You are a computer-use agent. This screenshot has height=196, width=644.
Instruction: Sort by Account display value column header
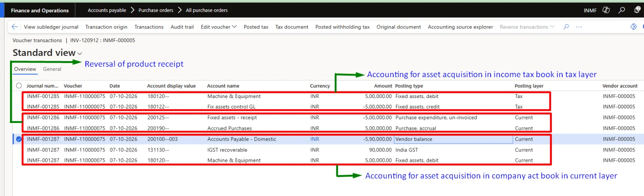pyautogui.click(x=171, y=86)
